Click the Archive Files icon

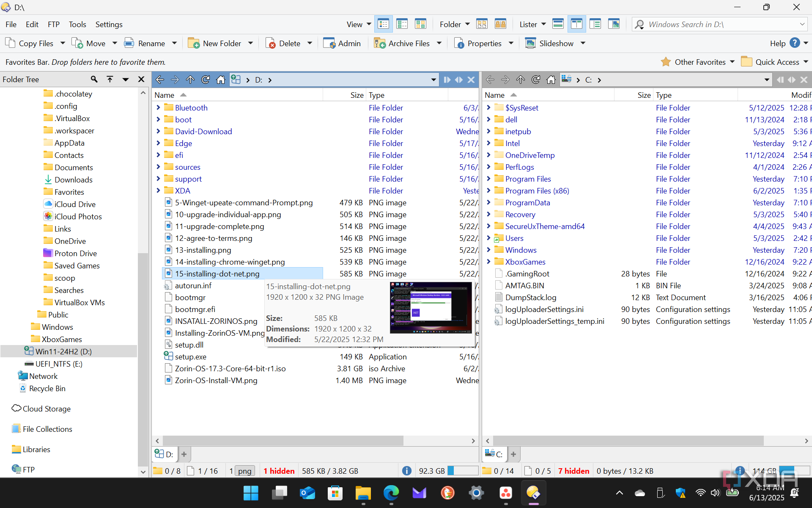[379, 43]
